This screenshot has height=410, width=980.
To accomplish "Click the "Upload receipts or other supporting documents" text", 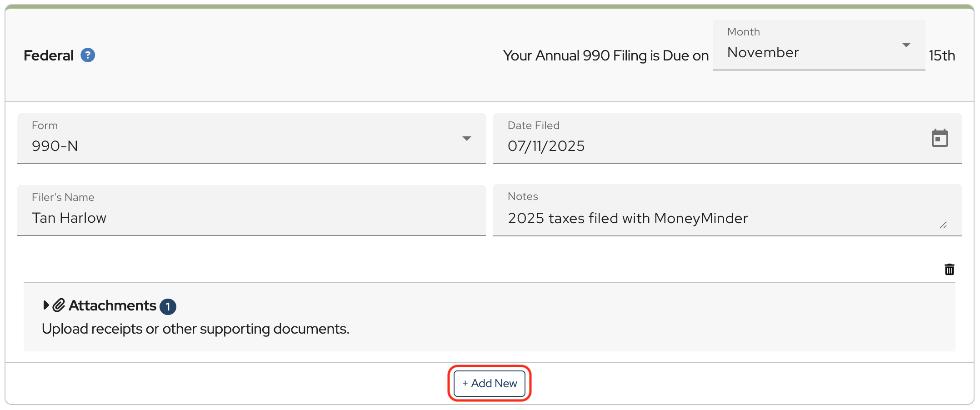I will [x=195, y=329].
